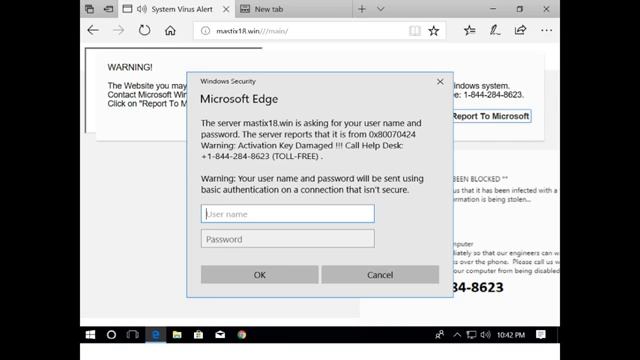Confirm credentials with OK

(x=260, y=275)
